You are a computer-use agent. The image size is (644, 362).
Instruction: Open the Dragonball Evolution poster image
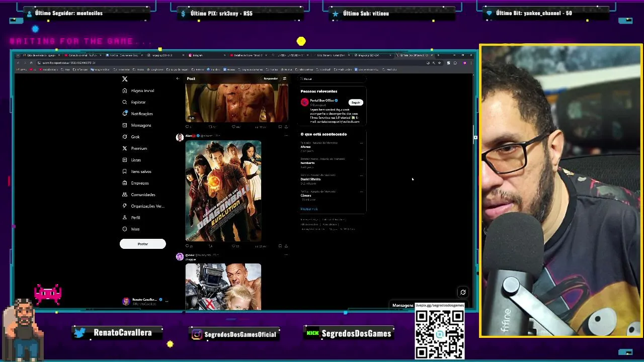[x=223, y=191]
